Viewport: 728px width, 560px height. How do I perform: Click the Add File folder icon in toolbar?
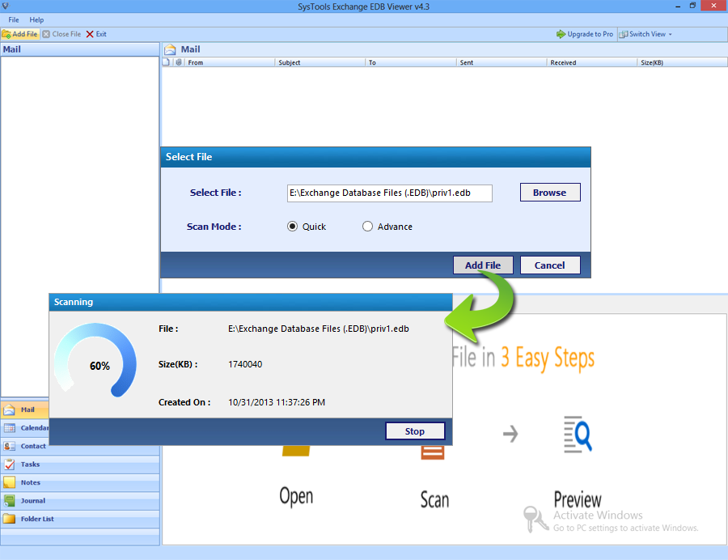6,34
